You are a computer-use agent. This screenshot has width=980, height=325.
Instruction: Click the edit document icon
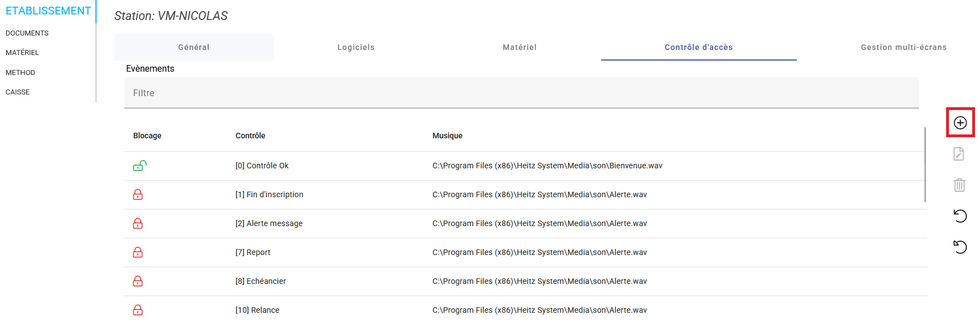pyautogui.click(x=959, y=154)
